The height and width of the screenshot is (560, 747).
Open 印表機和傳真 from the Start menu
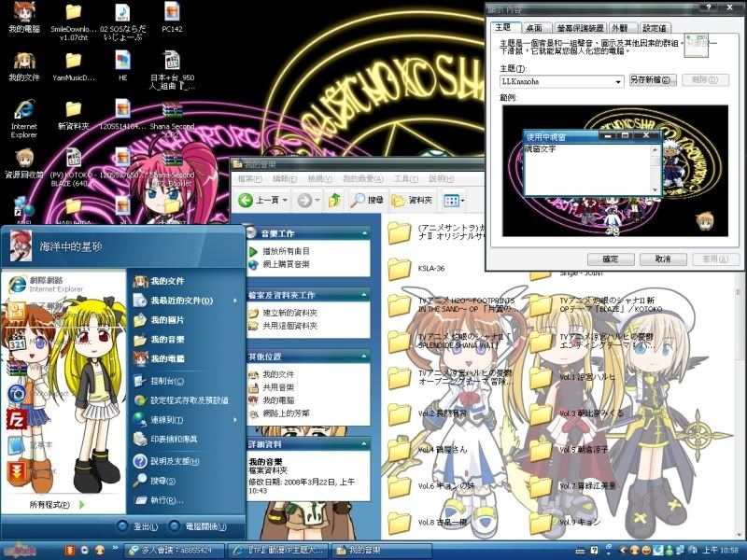(166, 439)
